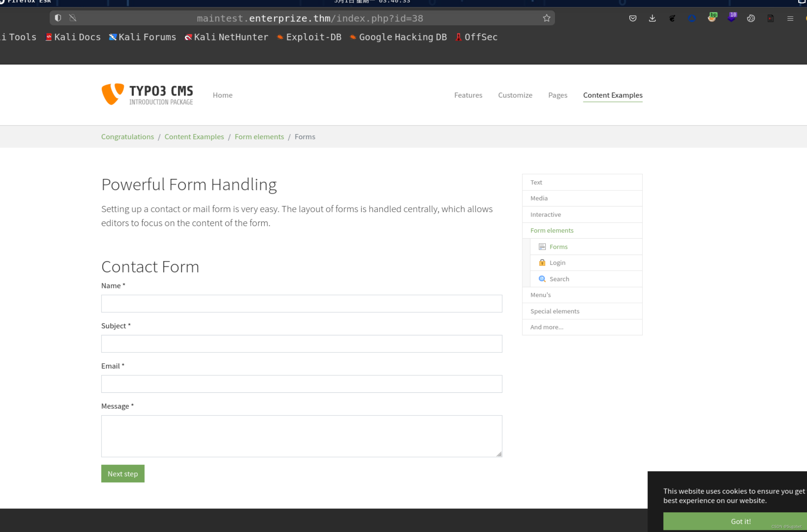Click the TYPO3 CMS logo

147,95
